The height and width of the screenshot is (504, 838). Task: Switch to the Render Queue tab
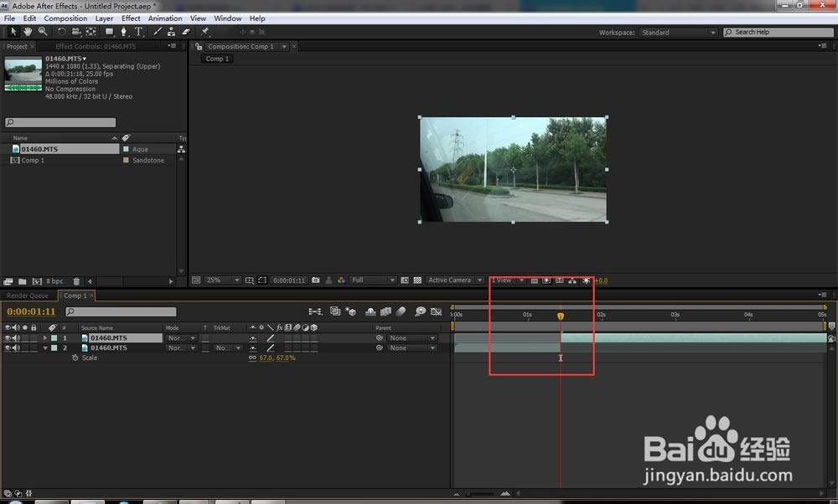pyautogui.click(x=28, y=295)
